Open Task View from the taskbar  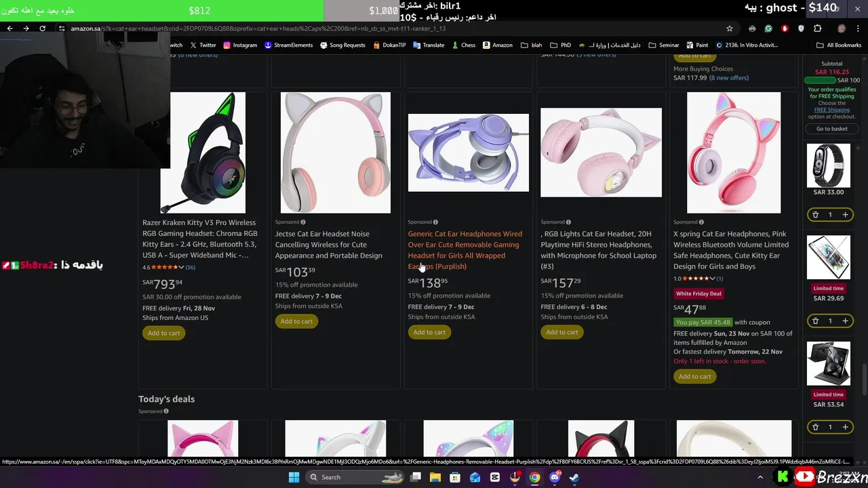[416, 477]
